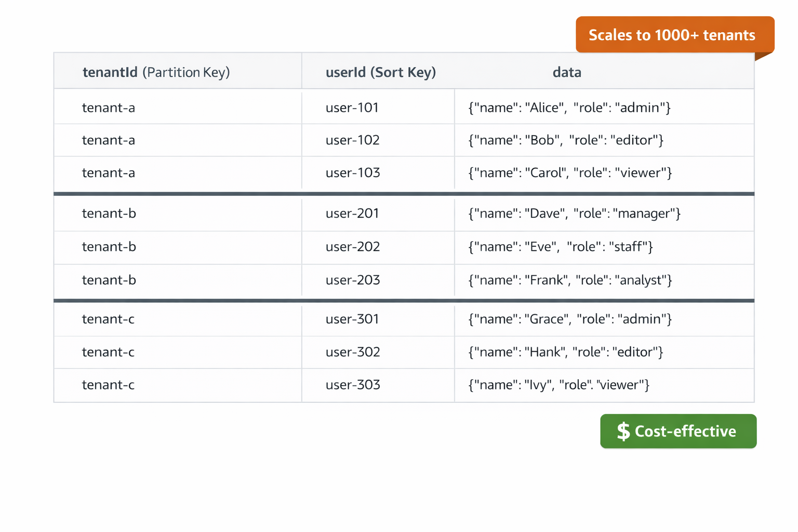This screenshot has width=798, height=532.
Task: Select the tenantId (Partition Key) column header
Action: (156, 72)
